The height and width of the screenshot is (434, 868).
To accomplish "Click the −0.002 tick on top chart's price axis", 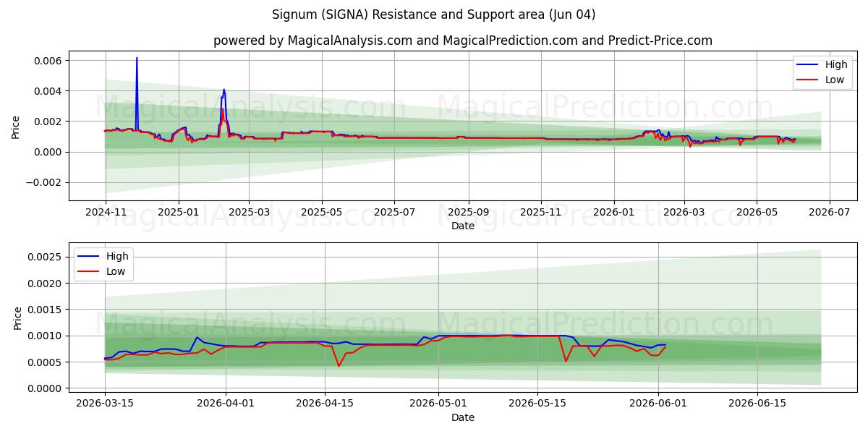I will tap(44, 182).
